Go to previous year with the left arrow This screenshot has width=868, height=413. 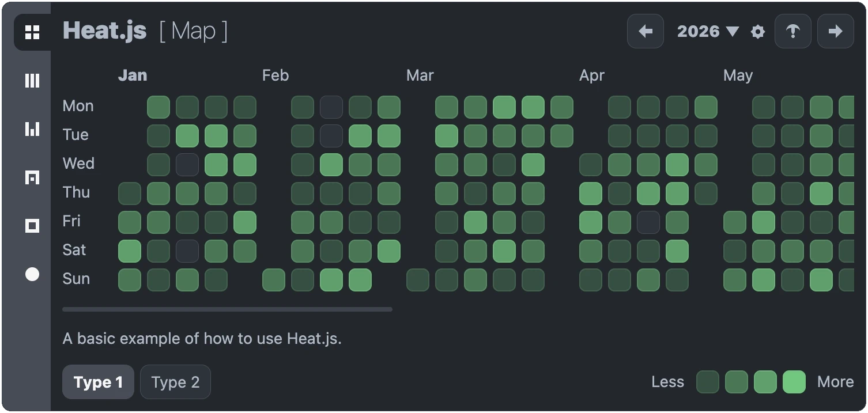click(x=645, y=31)
